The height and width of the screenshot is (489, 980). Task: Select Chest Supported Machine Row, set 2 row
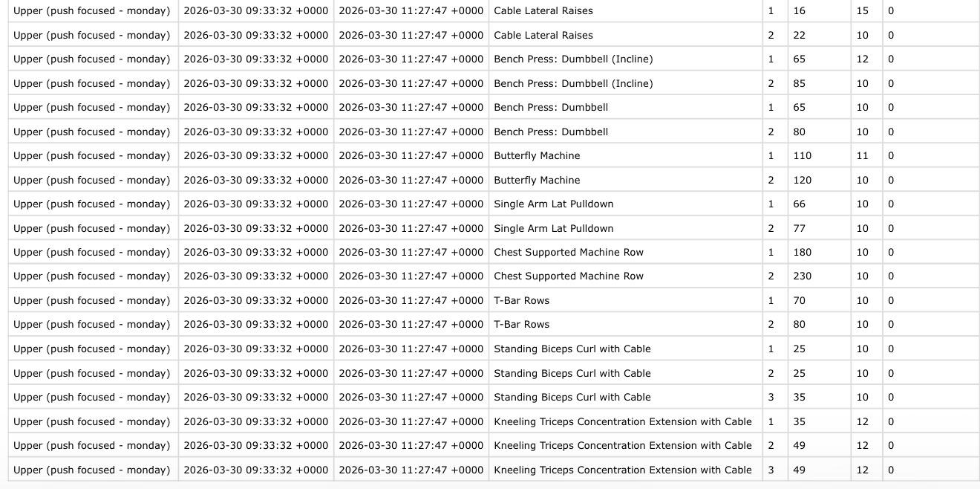[x=569, y=276]
